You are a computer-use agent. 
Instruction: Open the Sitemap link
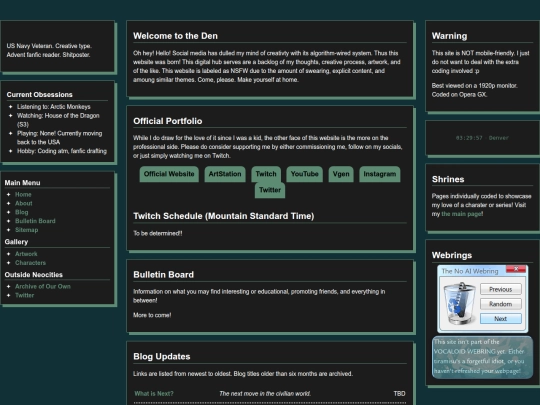[27, 230]
